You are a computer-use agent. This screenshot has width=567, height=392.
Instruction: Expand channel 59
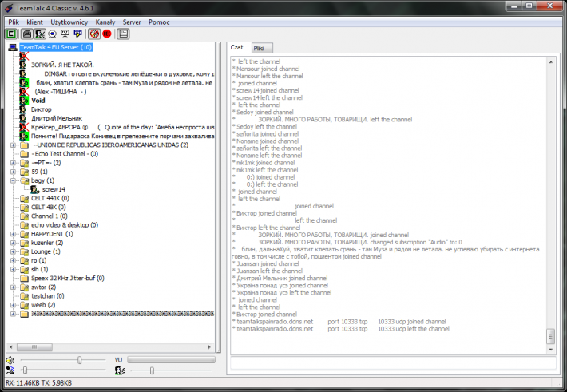point(14,172)
